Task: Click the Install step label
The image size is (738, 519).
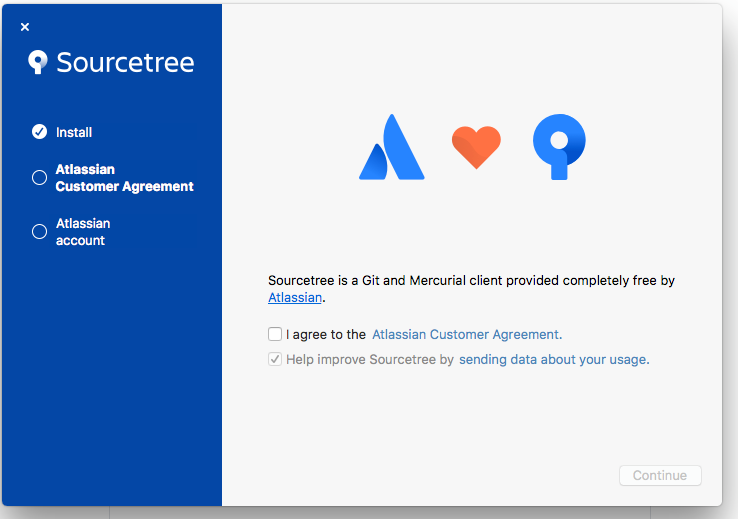Action: pos(74,132)
